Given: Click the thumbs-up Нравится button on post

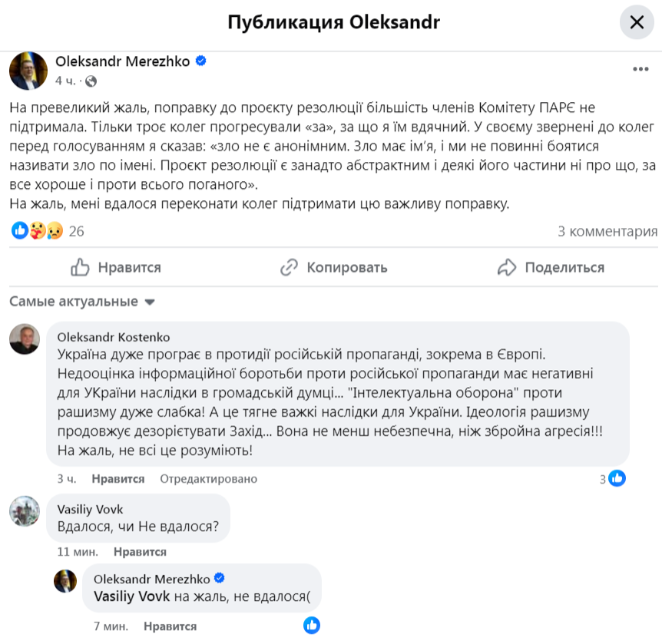Looking at the screenshot, I should pyautogui.click(x=116, y=267).
